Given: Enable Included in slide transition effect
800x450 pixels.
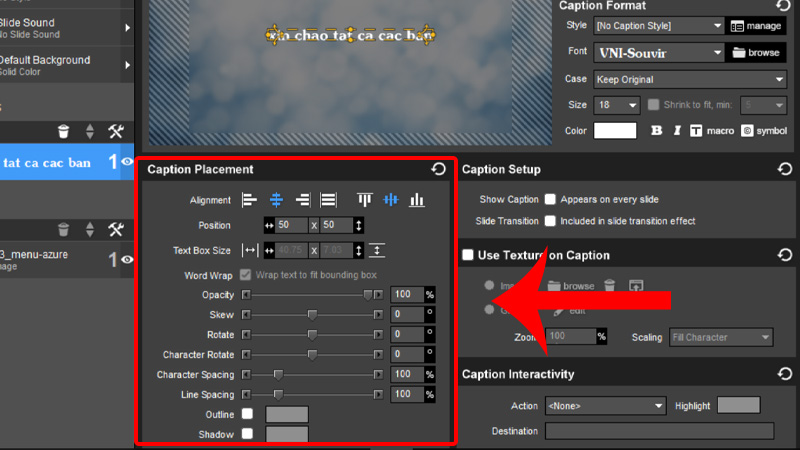Looking at the screenshot, I should point(550,221).
